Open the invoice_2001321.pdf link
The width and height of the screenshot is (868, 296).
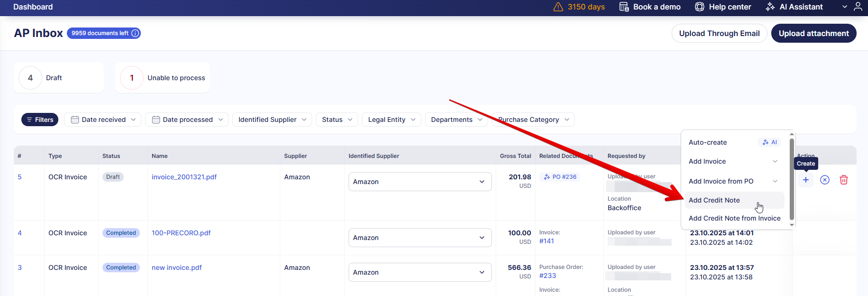pyautogui.click(x=184, y=177)
